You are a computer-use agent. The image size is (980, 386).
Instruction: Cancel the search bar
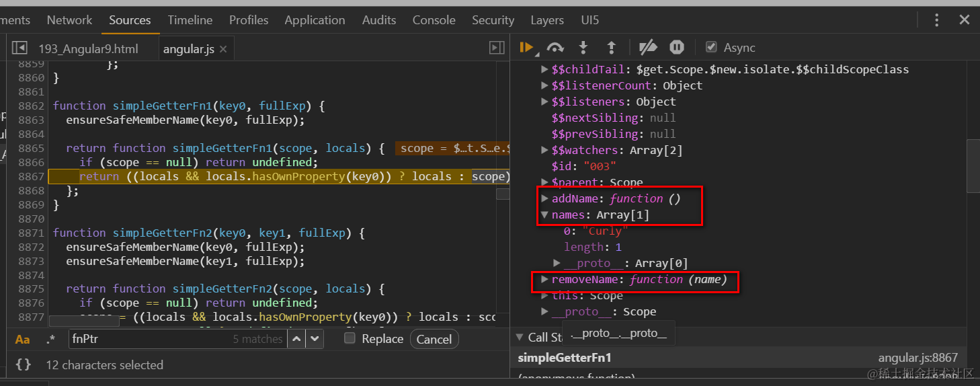point(434,339)
